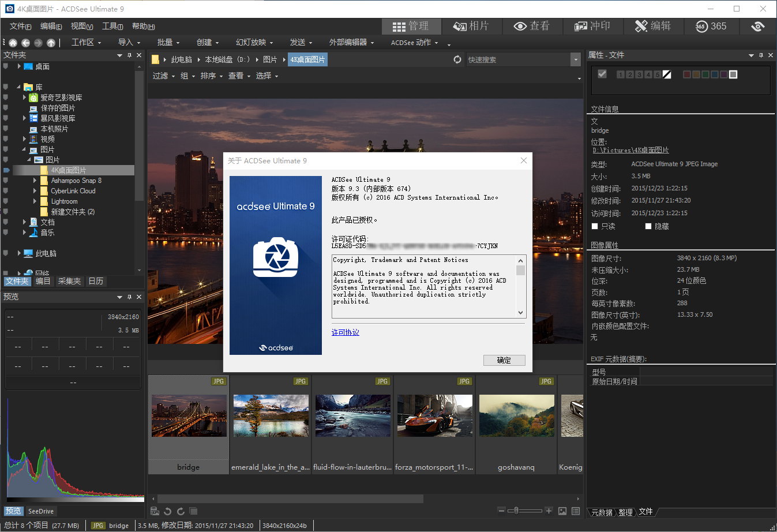The height and width of the screenshot is (532, 777).
Task: Open the Edit (编辑) menu
Action: 51,26
